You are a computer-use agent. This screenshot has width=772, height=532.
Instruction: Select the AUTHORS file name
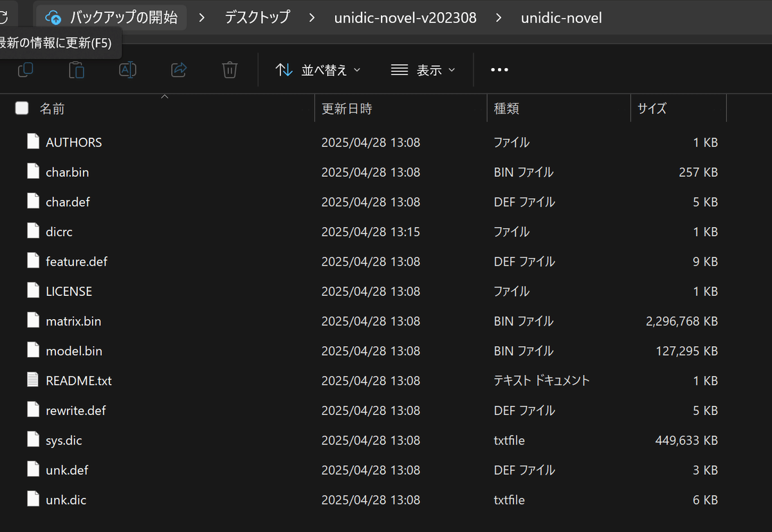click(74, 142)
